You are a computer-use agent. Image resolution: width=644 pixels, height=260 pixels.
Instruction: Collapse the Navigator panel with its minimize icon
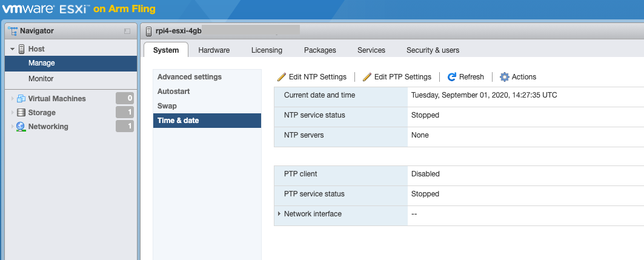[127, 32]
